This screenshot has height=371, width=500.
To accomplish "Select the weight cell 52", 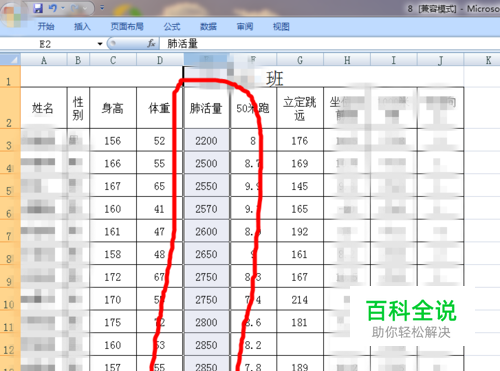I will pos(160,140).
